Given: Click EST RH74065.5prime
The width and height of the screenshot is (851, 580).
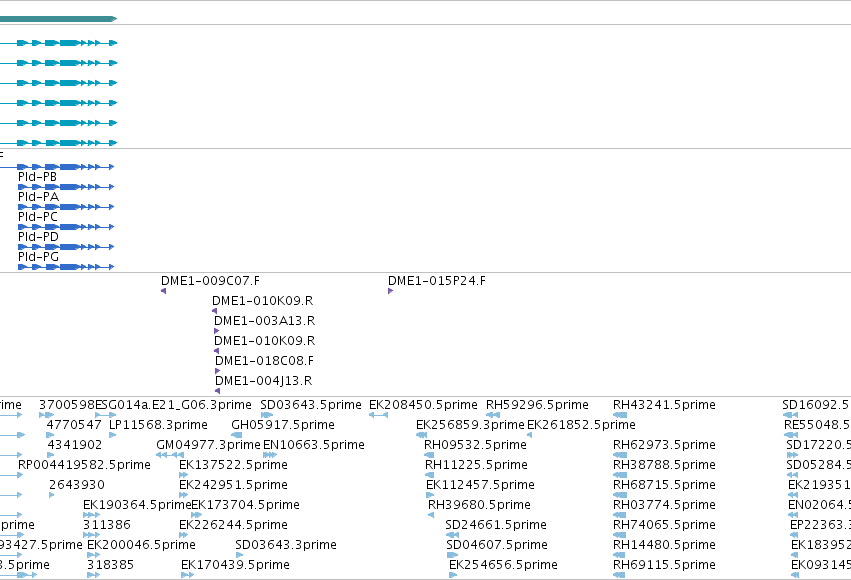Looking at the screenshot, I should coord(664,525).
